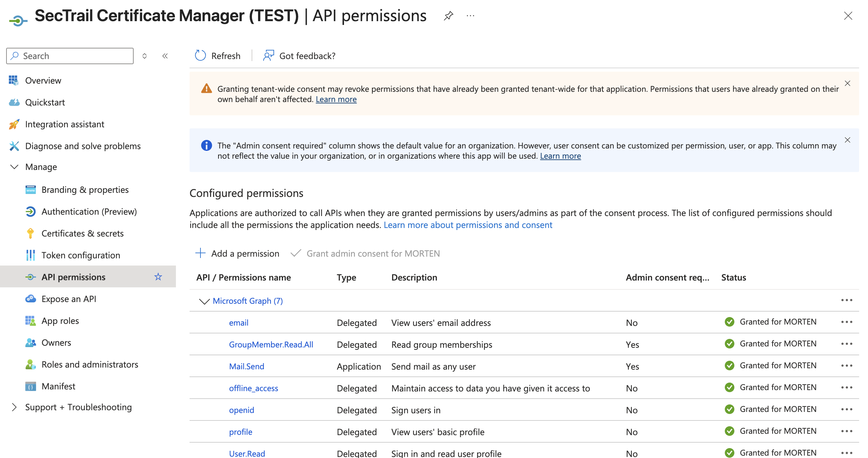Open Authentication (Preview)
The width and height of the screenshot is (868, 458).
coord(89,212)
